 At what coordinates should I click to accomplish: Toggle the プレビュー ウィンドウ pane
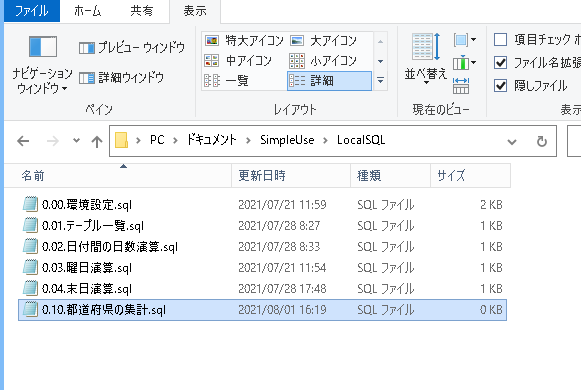132,47
